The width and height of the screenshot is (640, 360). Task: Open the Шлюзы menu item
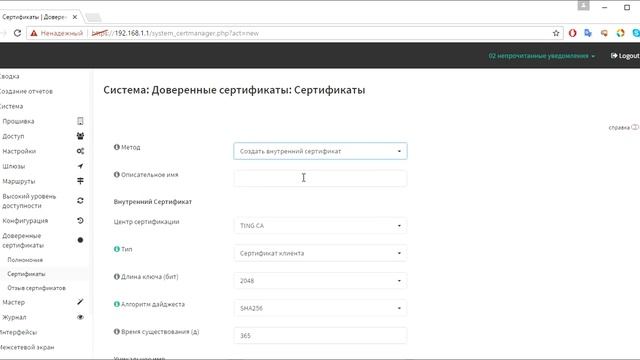coord(13,166)
